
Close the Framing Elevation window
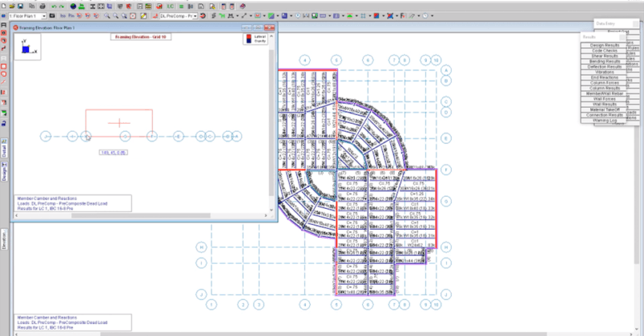(270, 27)
